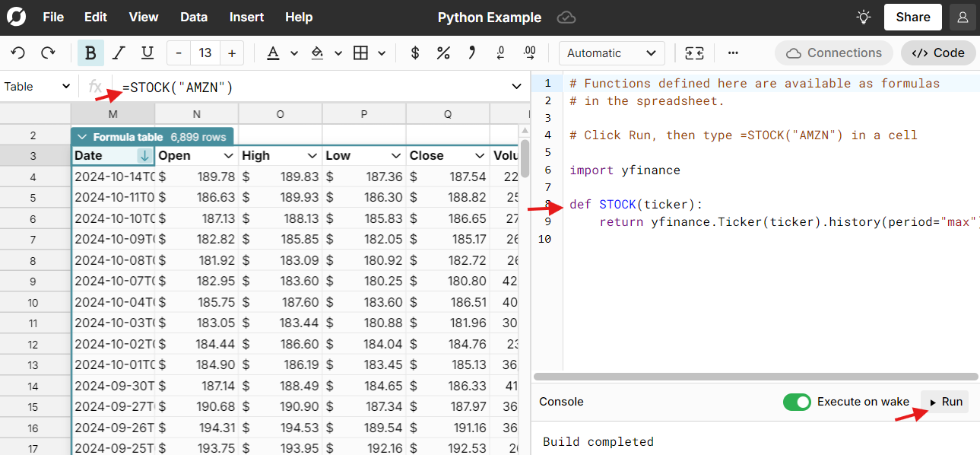The width and height of the screenshot is (980, 455).
Task: Open the text color picker
Action: tap(273, 52)
